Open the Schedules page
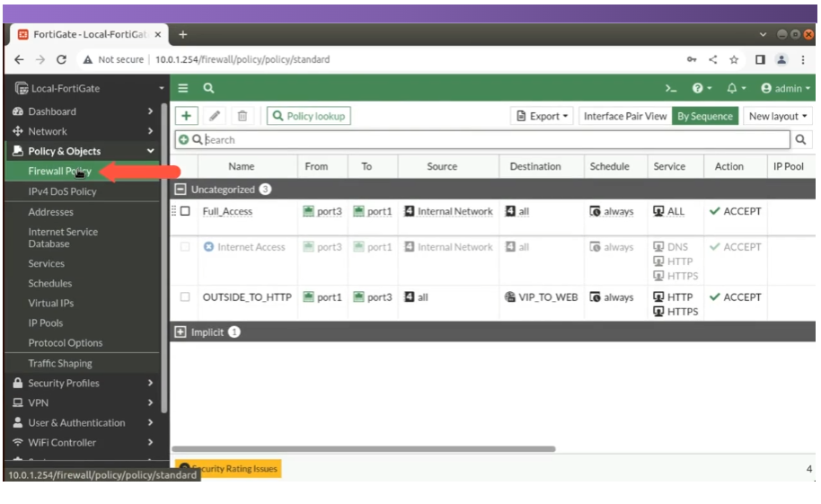The image size is (821, 504). (49, 283)
